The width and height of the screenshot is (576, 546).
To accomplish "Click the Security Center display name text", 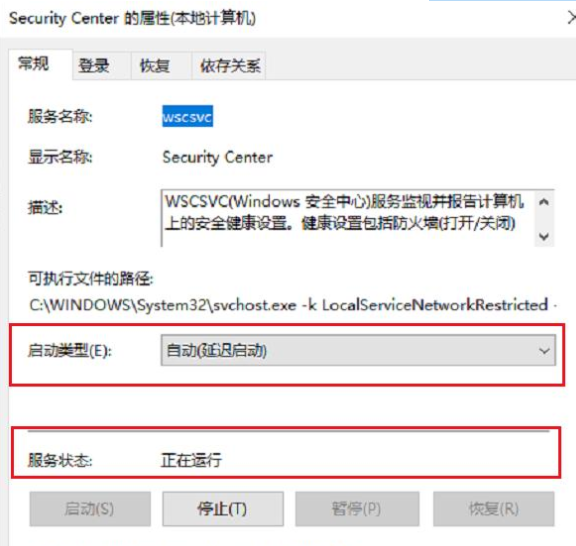I will point(217,158).
